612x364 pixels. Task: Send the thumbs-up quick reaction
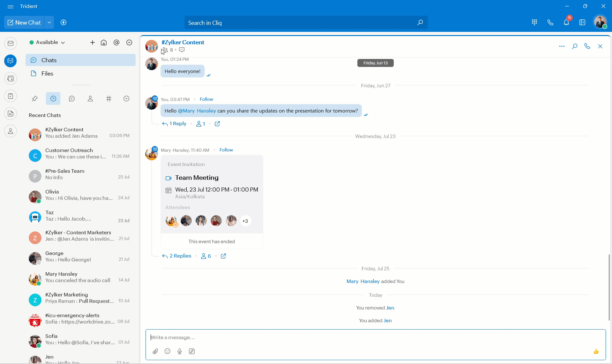click(596, 351)
